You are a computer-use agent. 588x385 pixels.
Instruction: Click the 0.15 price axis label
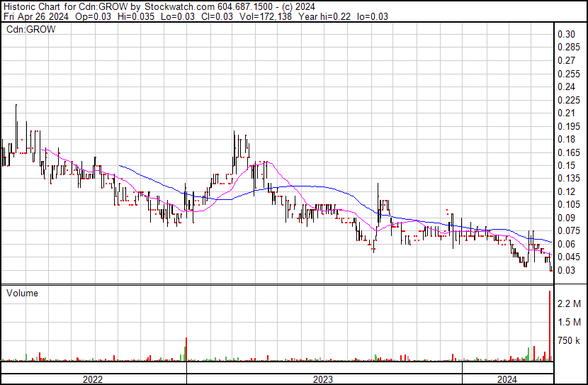565,165
